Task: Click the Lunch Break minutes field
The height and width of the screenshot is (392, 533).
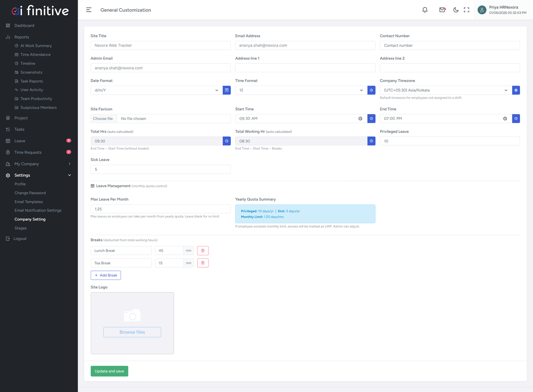Action: pyautogui.click(x=169, y=251)
